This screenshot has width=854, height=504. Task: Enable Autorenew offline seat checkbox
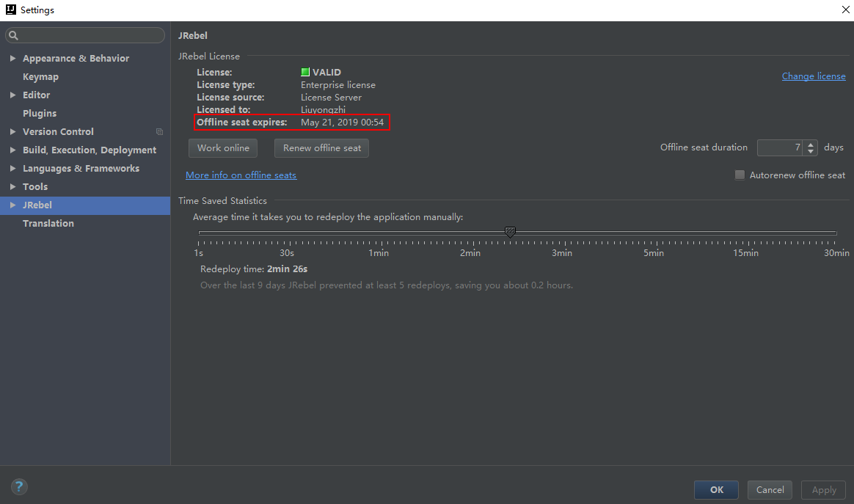point(740,175)
